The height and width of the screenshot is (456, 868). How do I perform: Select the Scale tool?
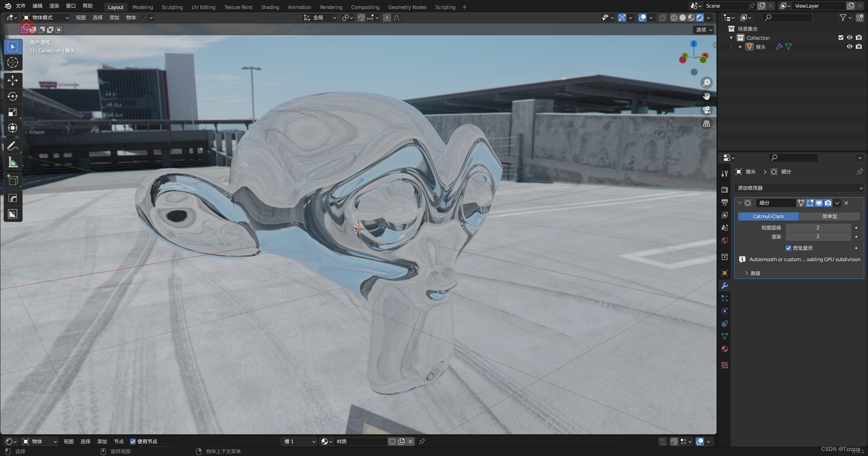[x=12, y=112]
